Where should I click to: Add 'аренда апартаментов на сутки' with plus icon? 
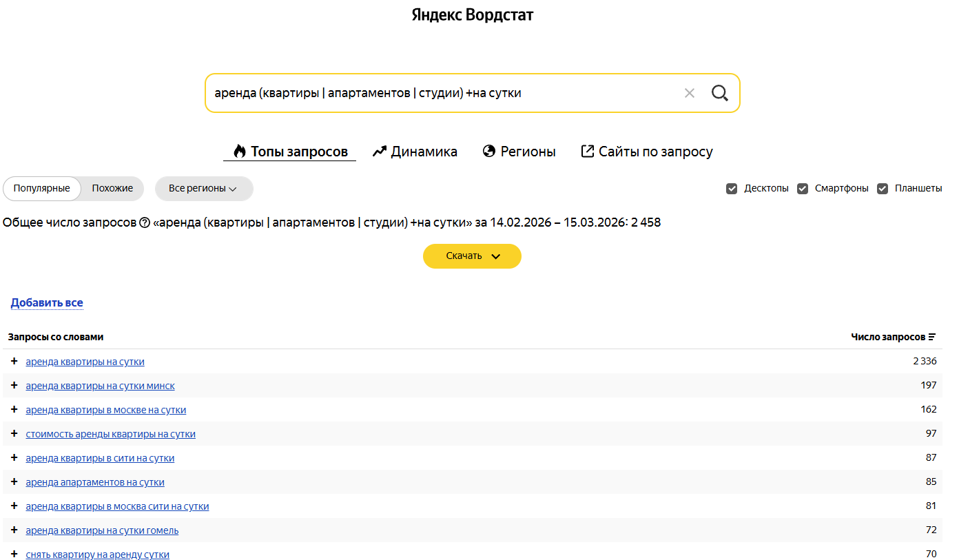(14, 481)
